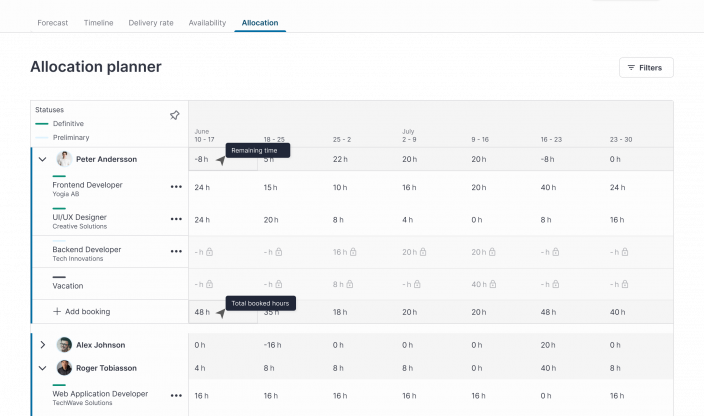
Task: Open three-dot menu for UI/UX Designer
Action: click(x=176, y=219)
